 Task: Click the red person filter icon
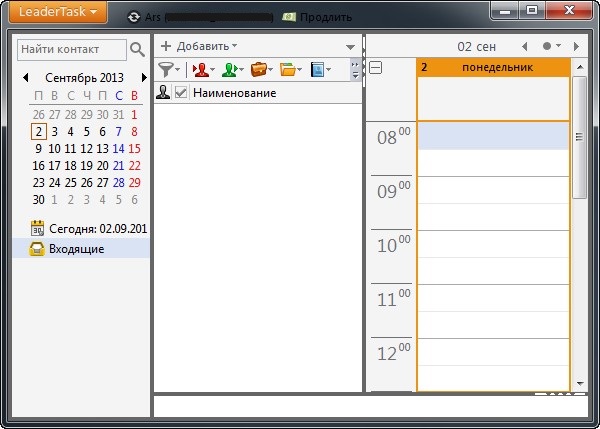coord(200,69)
